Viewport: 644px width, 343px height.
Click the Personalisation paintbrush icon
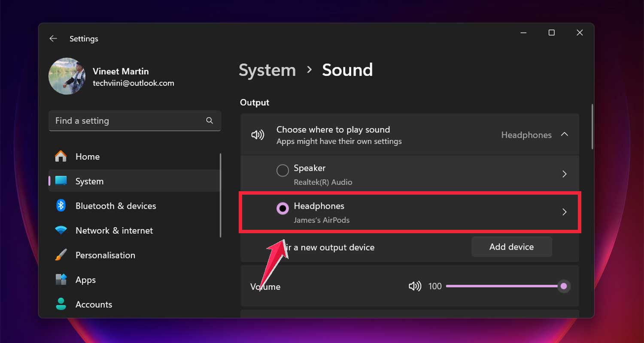pyautogui.click(x=61, y=255)
